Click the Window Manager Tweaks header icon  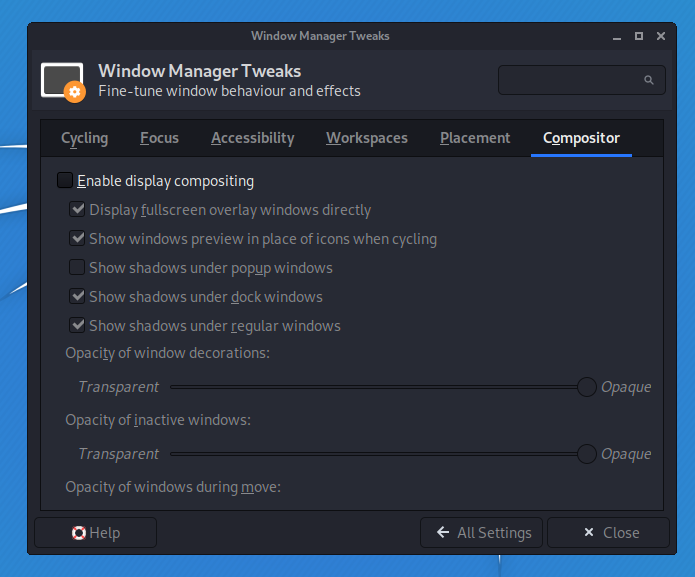coord(62,81)
